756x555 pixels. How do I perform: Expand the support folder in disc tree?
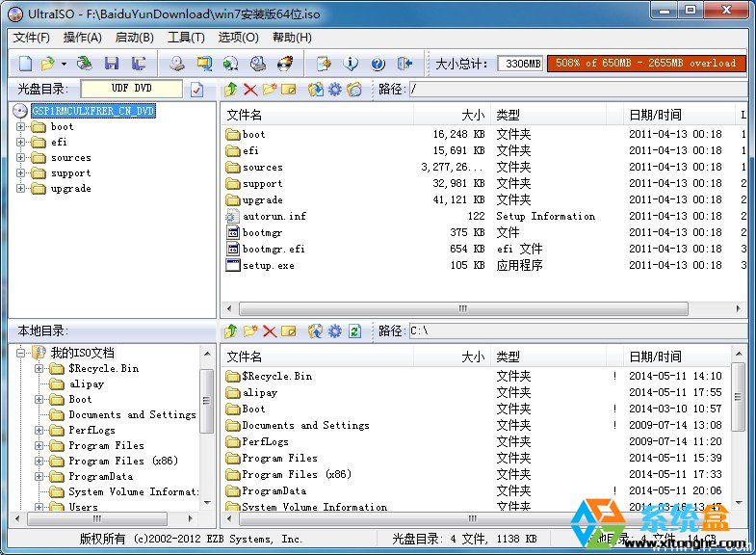pos(21,173)
